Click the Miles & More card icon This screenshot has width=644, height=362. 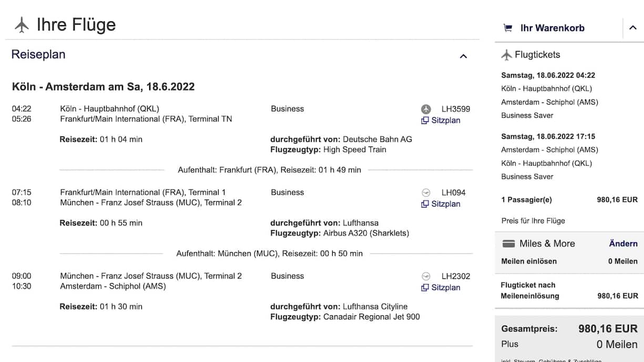[x=508, y=244]
